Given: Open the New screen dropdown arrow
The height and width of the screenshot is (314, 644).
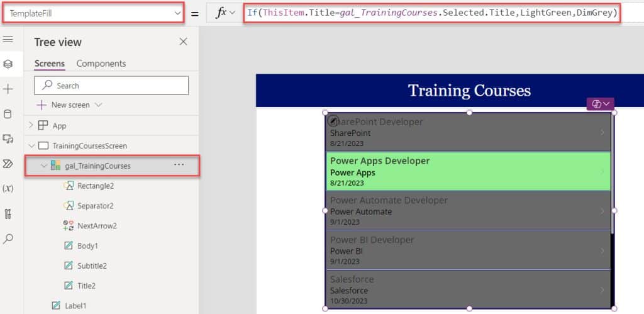Looking at the screenshot, I should (98, 105).
